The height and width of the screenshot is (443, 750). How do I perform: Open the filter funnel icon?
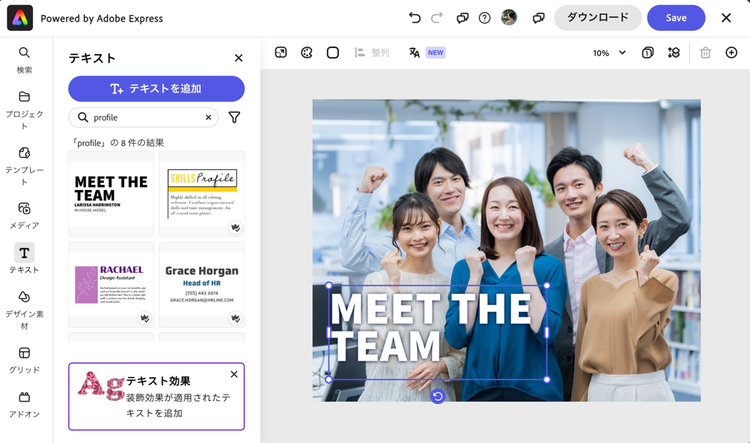(234, 117)
